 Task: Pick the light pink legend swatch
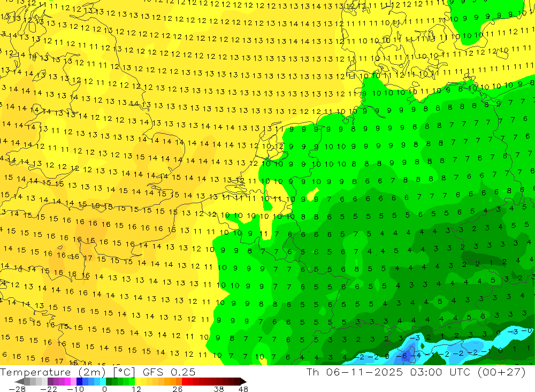(x=73, y=381)
